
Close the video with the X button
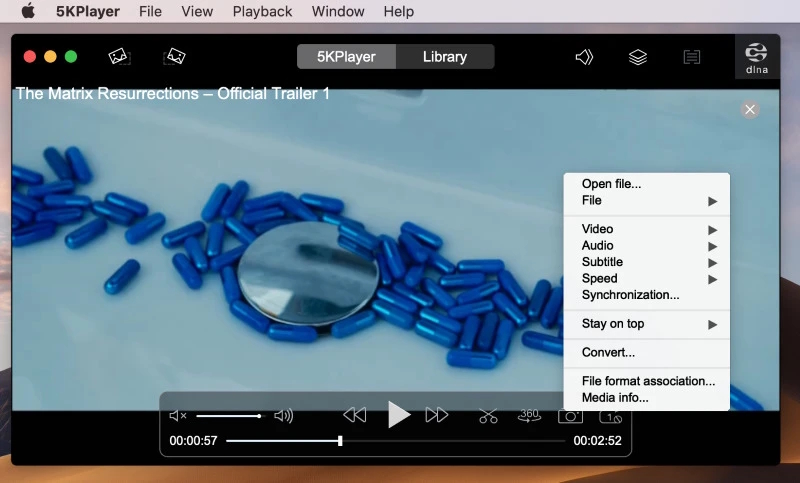tap(750, 110)
